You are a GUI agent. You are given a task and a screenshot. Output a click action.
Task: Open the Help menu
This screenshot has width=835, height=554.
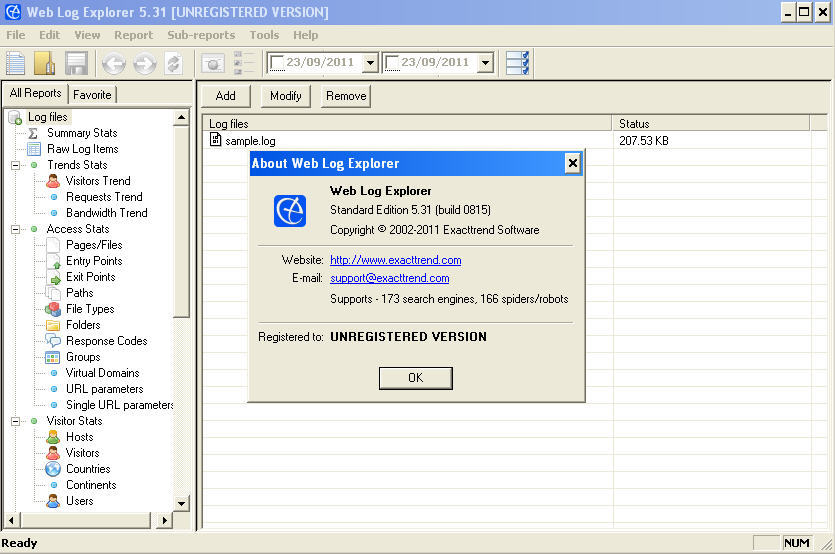(305, 35)
